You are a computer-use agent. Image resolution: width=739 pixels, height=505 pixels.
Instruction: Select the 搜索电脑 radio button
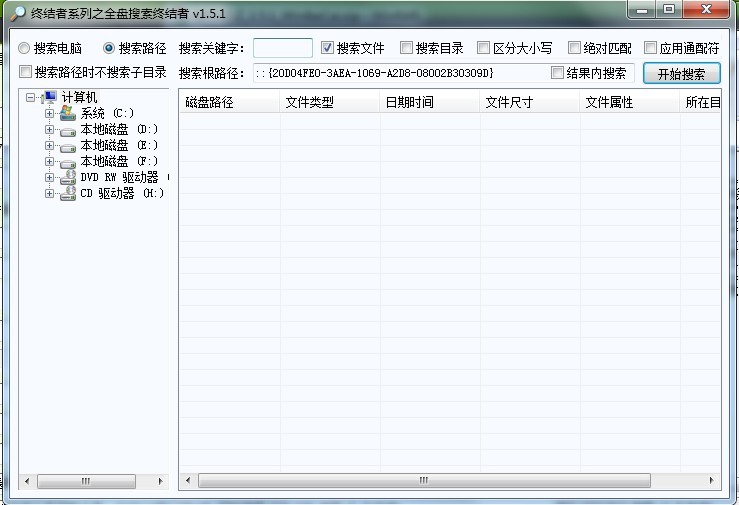pos(24,48)
